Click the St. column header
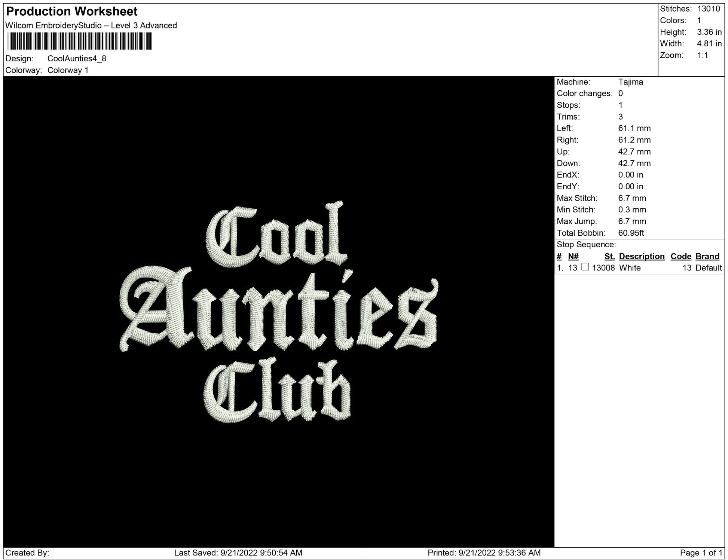 609,256
